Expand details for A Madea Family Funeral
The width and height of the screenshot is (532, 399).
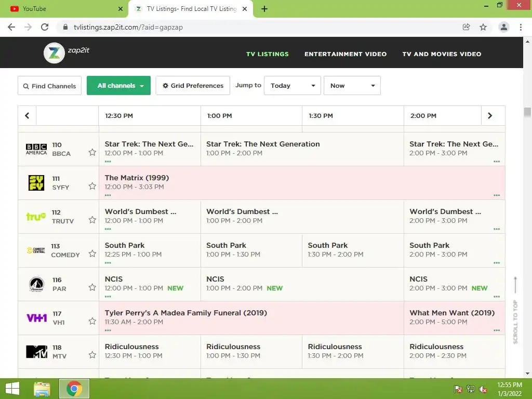[108, 330]
